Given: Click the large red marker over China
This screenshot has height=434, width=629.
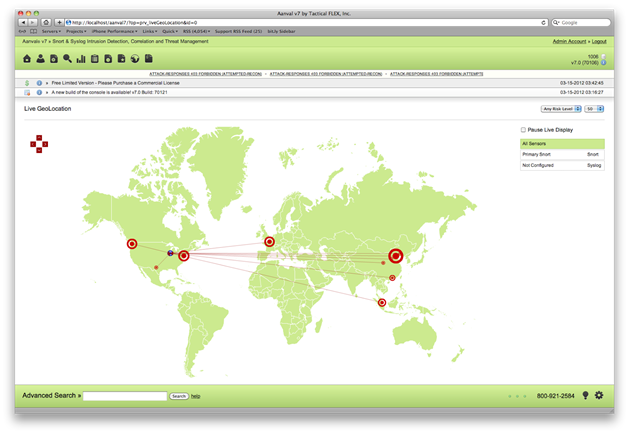Looking at the screenshot, I should 395,256.
